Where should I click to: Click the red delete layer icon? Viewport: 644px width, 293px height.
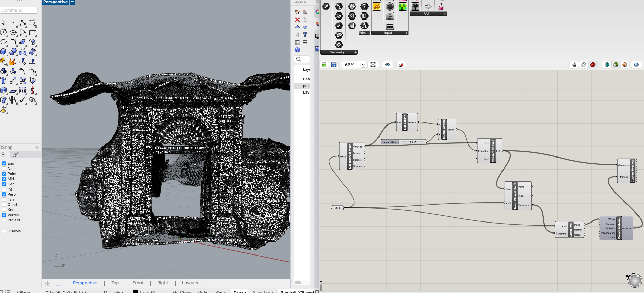(x=297, y=20)
